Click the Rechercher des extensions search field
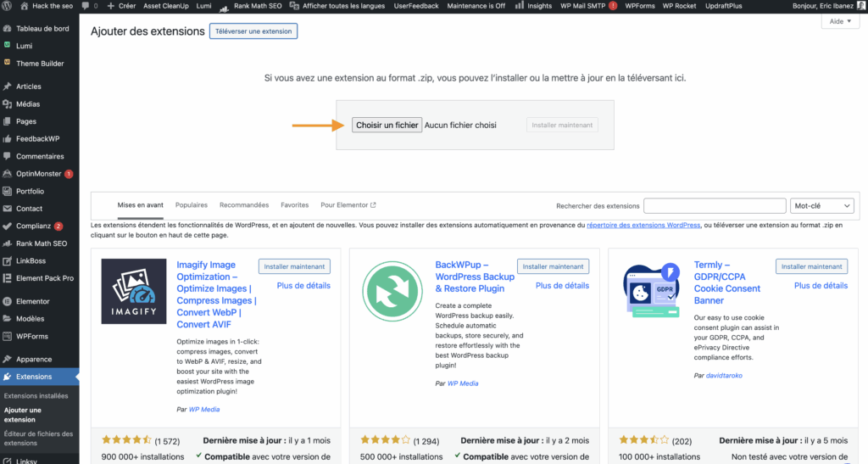Image resolution: width=868 pixels, height=464 pixels. [x=715, y=206]
